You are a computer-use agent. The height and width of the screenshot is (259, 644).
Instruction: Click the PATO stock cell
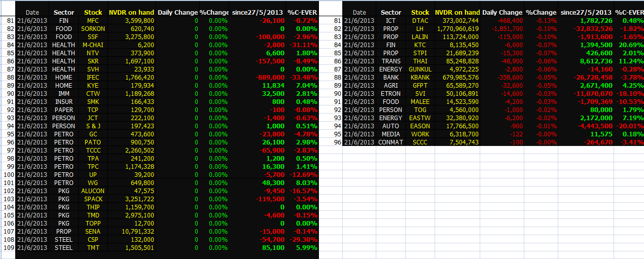[x=93, y=142]
